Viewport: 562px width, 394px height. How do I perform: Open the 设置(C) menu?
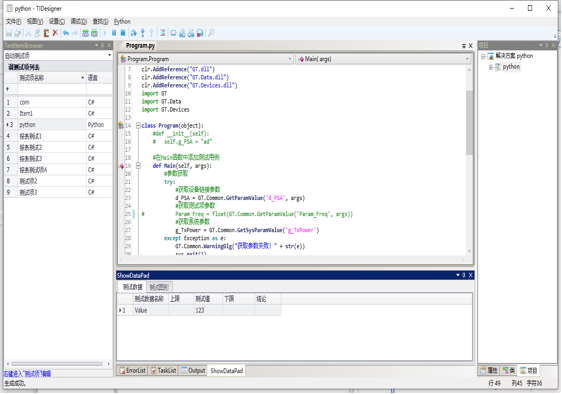tap(57, 22)
